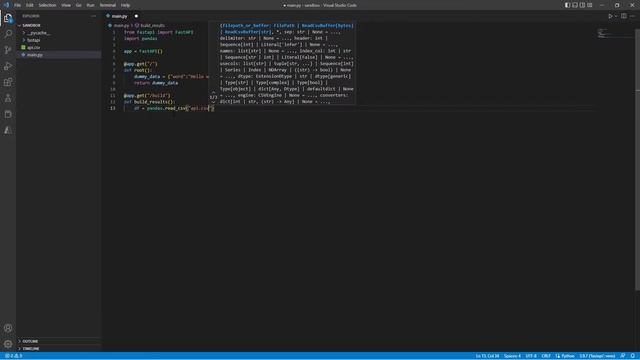Toggle the primary side bar layout icon

[x=567, y=5]
